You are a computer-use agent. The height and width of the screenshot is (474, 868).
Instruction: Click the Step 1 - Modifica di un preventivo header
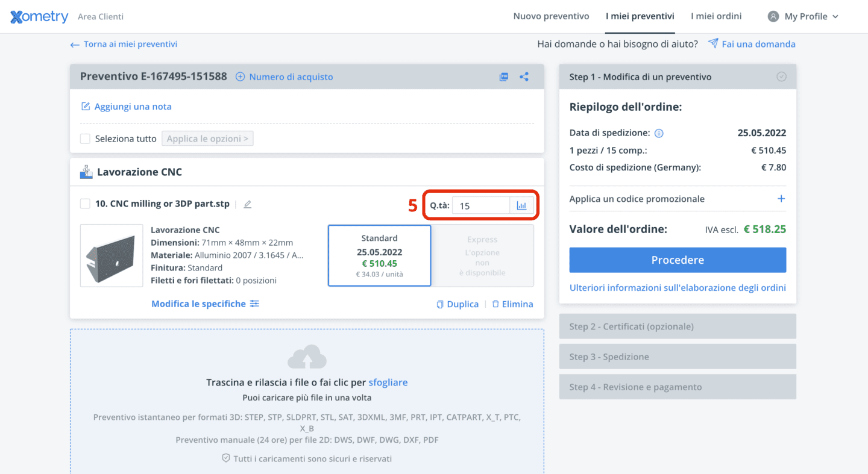click(x=678, y=76)
